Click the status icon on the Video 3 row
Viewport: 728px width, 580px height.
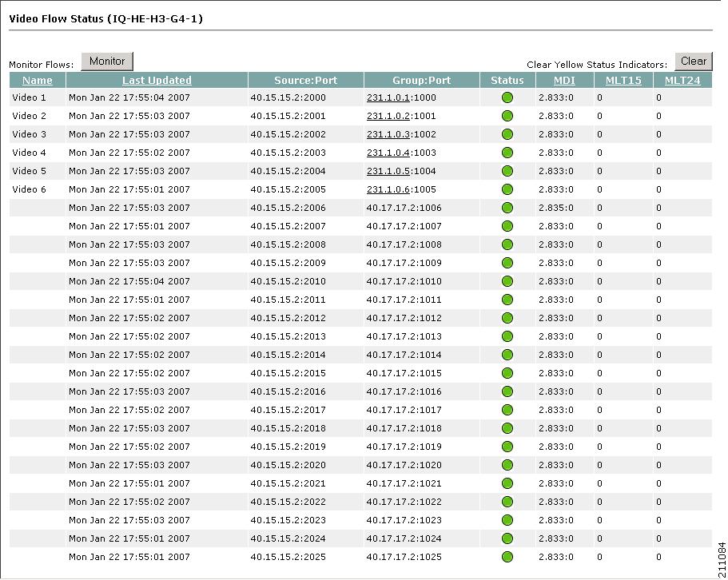[507, 134]
